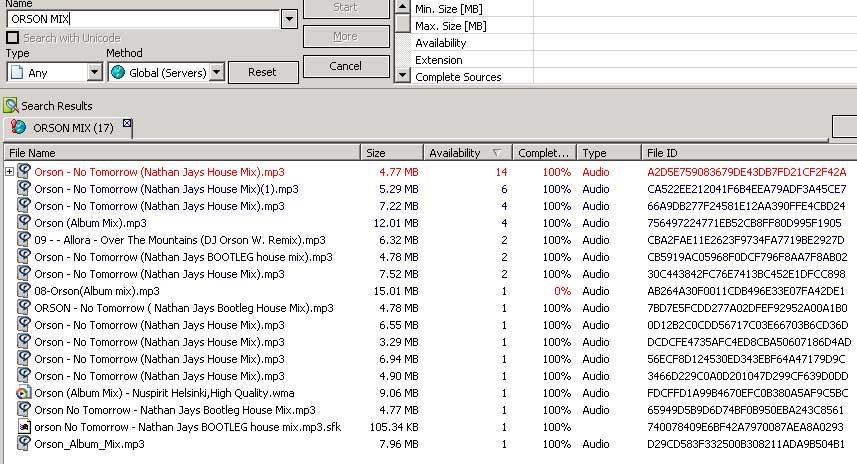Click the 0% completion value
The height and width of the screenshot is (464, 857).
(x=562, y=291)
